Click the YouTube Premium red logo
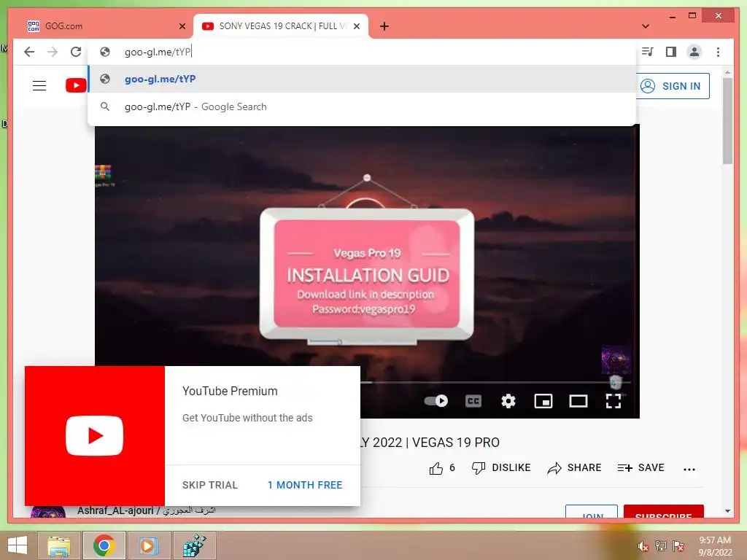 [94, 436]
